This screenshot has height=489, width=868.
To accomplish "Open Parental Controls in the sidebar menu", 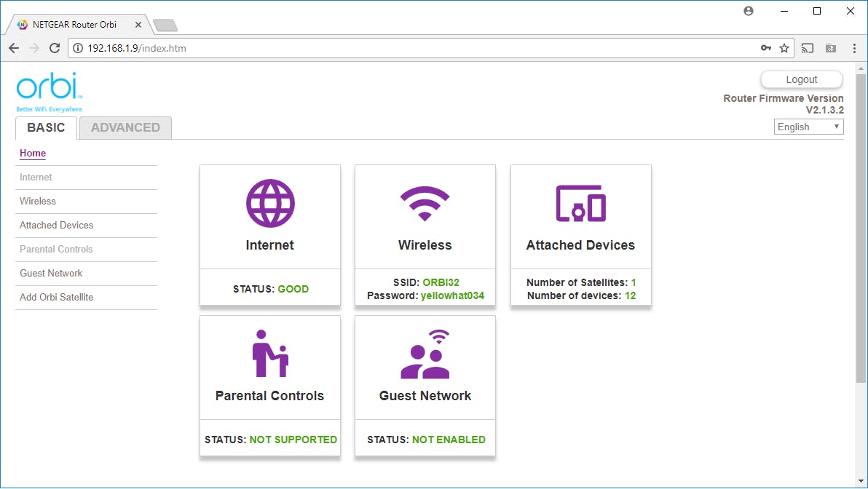I will tap(56, 249).
